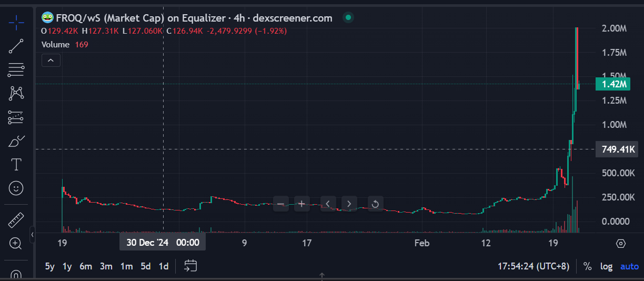Open chart settings gear icon
Screen dimensions: 644x281
pos(620,243)
